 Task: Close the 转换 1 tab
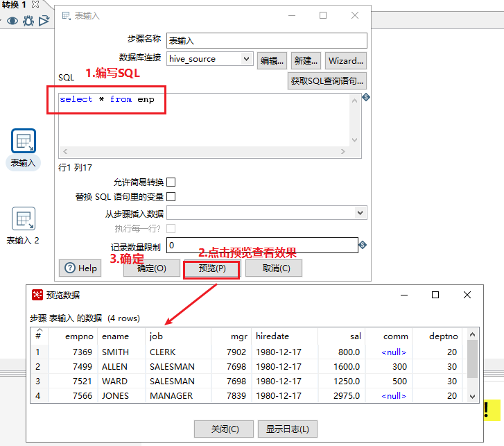coord(35,4)
